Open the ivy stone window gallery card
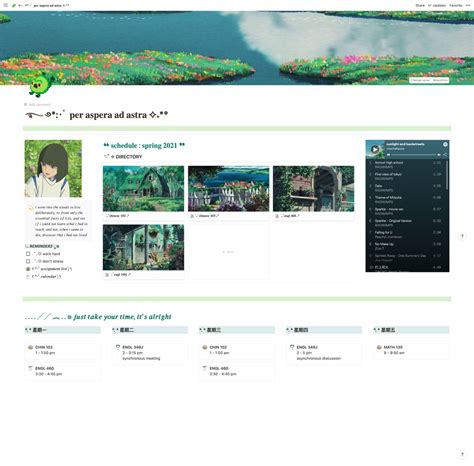The width and height of the screenshot is (474, 466). coord(313,193)
